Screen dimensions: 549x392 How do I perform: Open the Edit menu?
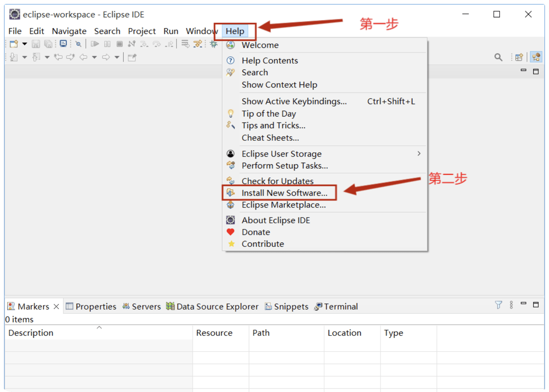coord(37,31)
